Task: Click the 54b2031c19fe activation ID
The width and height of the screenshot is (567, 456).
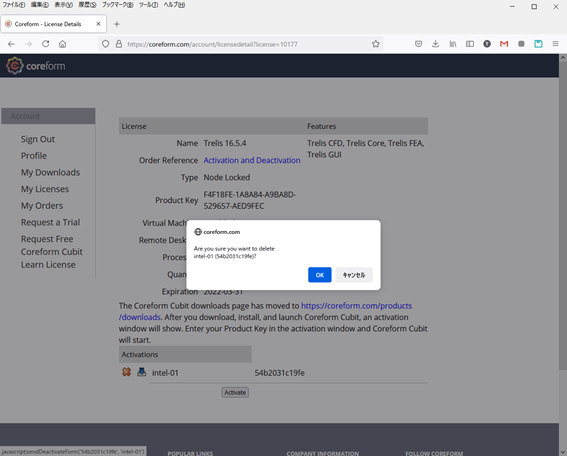Action: [x=280, y=373]
